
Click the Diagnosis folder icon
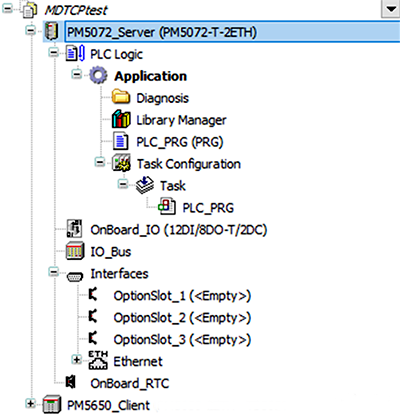pyautogui.click(x=121, y=97)
